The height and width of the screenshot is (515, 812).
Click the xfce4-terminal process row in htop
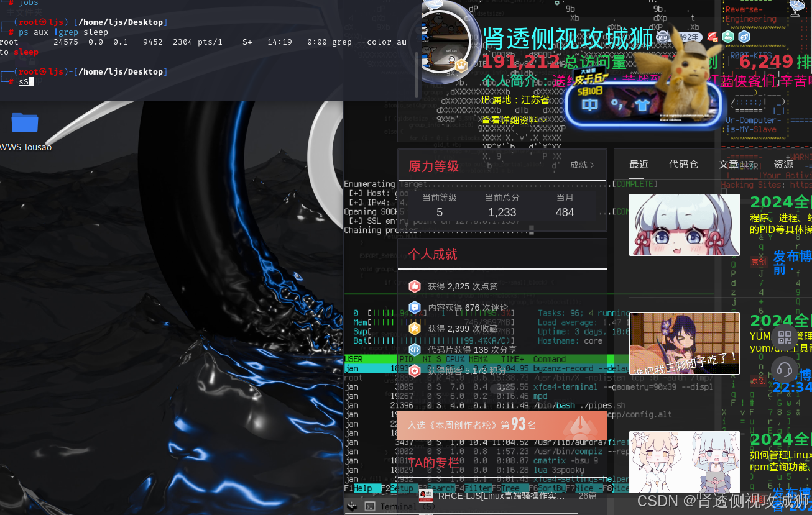(528, 386)
